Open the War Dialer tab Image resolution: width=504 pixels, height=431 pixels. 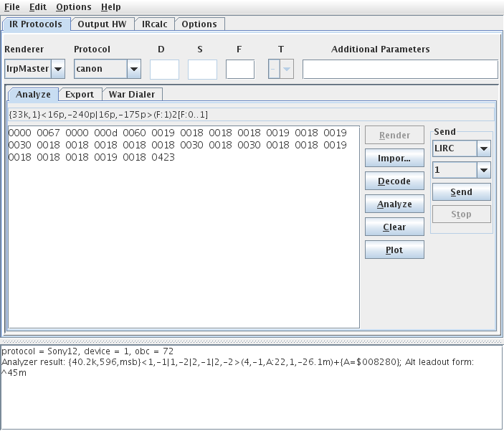(132, 94)
